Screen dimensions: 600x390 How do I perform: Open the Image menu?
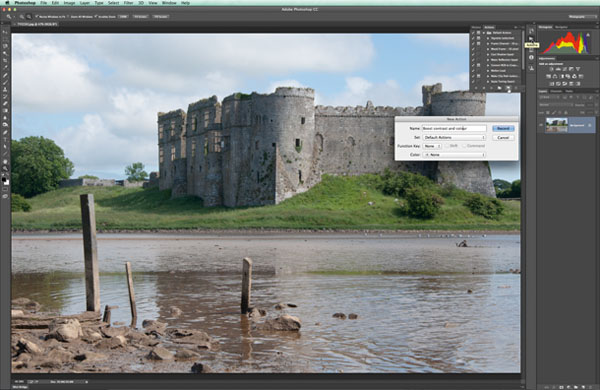coord(69,3)
